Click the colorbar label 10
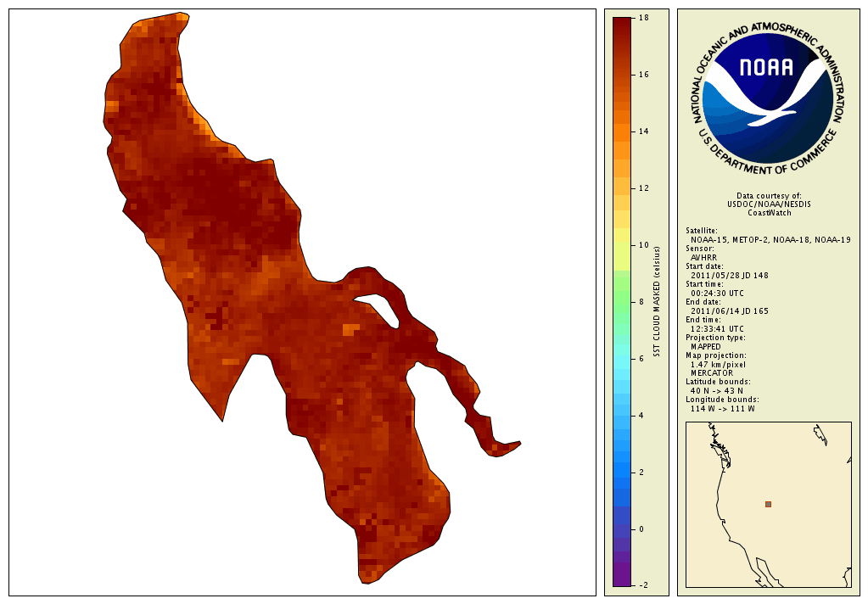Image resolution: width=868 pixels, height=604 pixels. click(643, 245)
